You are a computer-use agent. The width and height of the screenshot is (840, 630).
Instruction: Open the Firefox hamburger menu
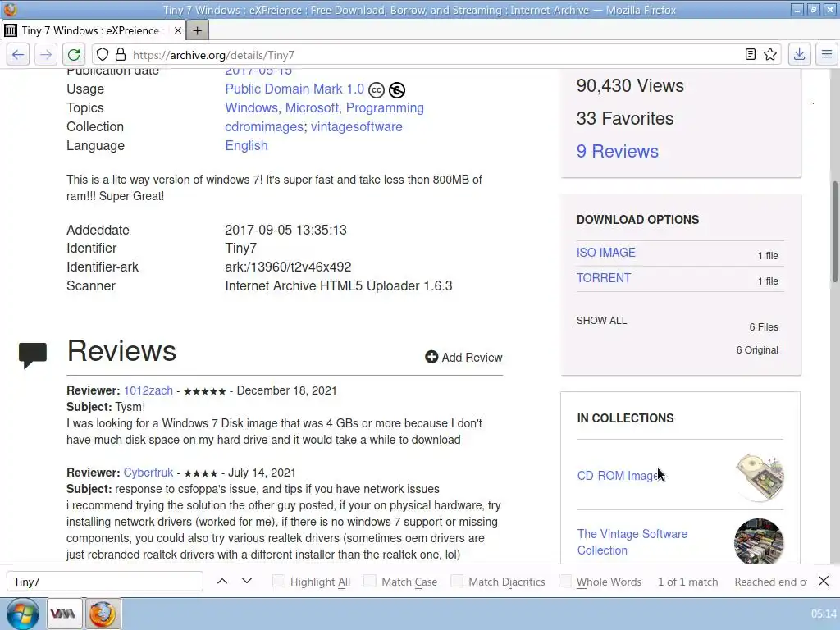pyautogui.click(x=827, y=55)
